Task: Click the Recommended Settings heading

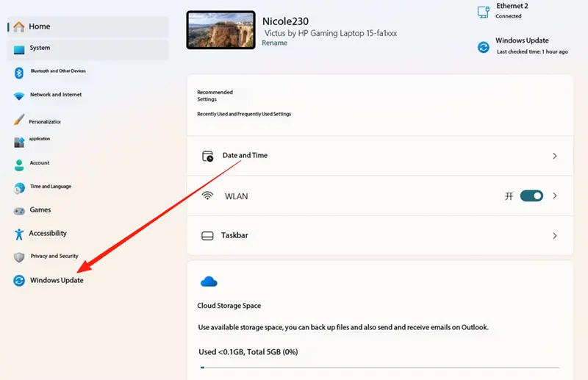Action: [x=215, y=96]
